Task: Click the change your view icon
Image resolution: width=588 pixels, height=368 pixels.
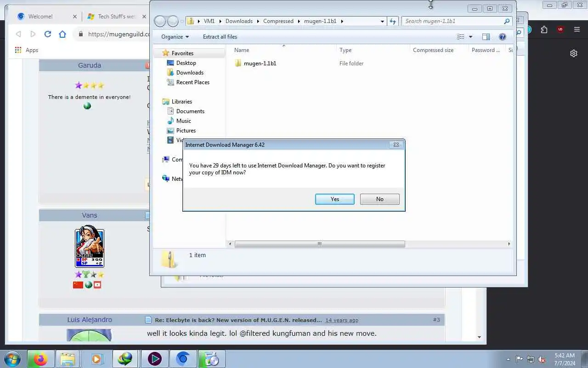Action: click(461, 37)
